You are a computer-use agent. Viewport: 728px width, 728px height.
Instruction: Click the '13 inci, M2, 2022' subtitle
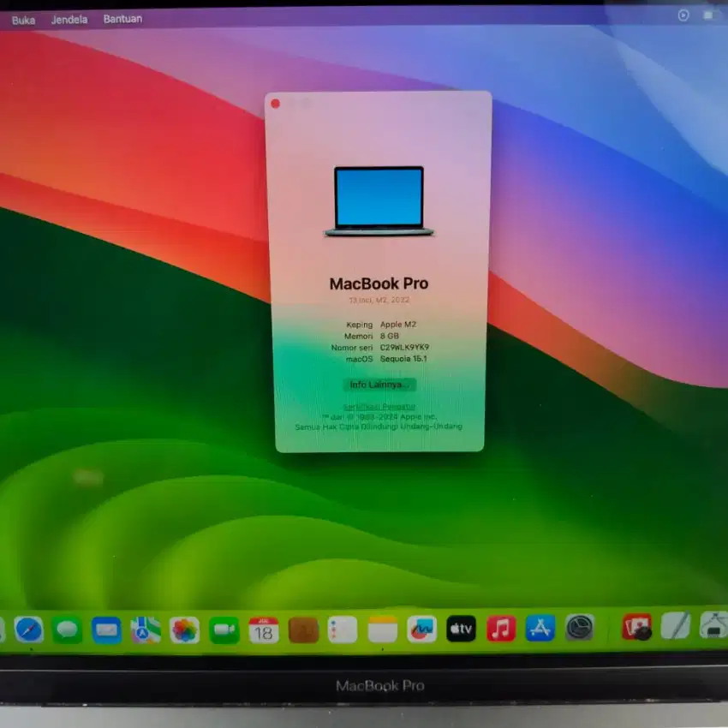click(379, 301)
